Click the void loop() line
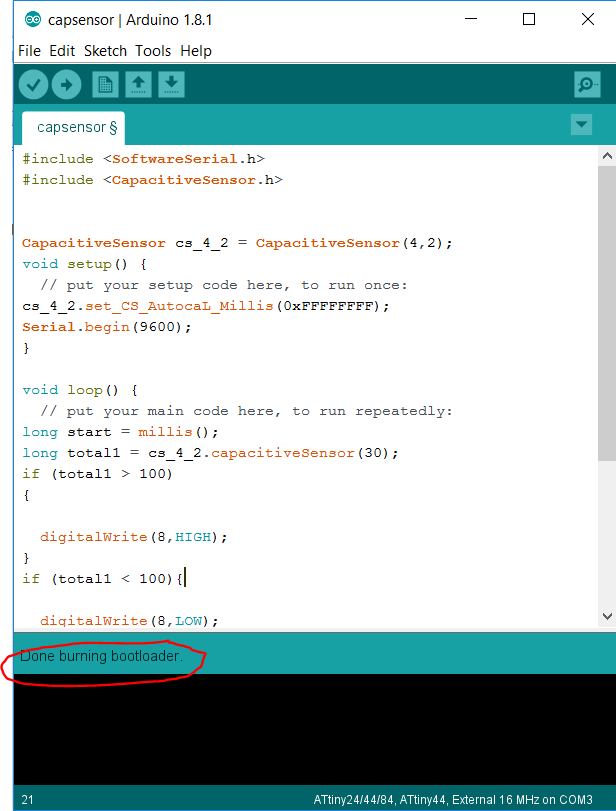This screenshot has height=811, width=616. click(80, 390)
